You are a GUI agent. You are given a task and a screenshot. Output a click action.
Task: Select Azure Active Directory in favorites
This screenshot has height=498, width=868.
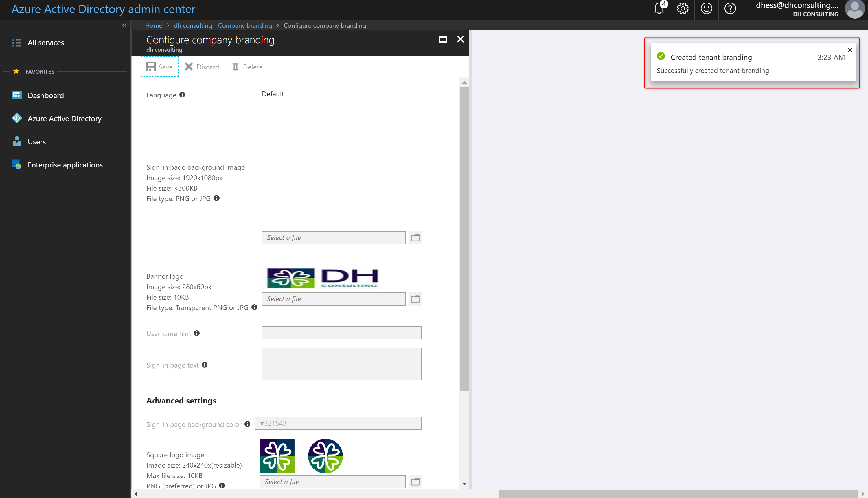pos(64,118)
